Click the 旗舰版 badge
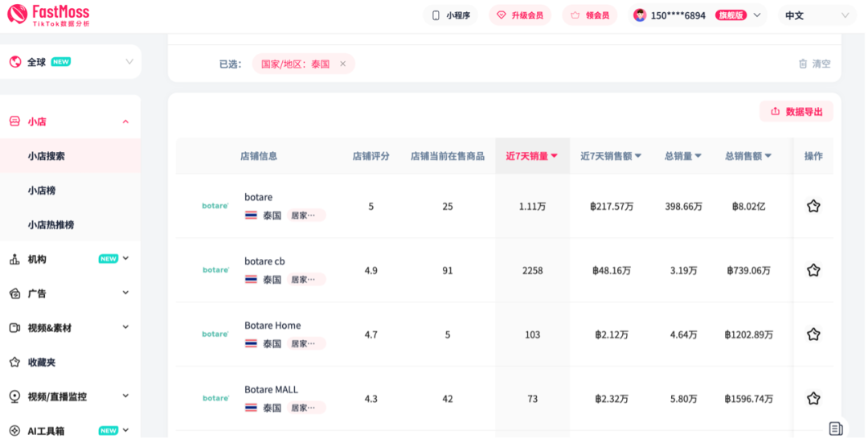This screenshot has width=868, height=439. (x=731, y=15)
